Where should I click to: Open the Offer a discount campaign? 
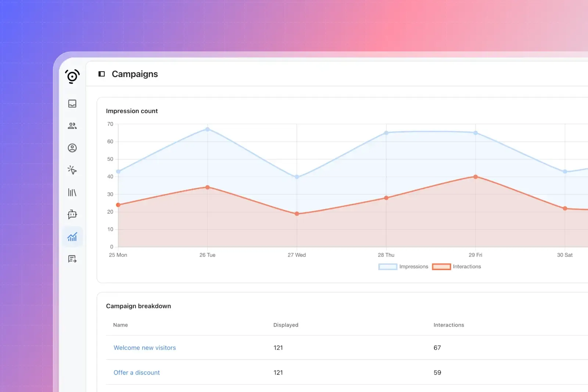[137, 373]
